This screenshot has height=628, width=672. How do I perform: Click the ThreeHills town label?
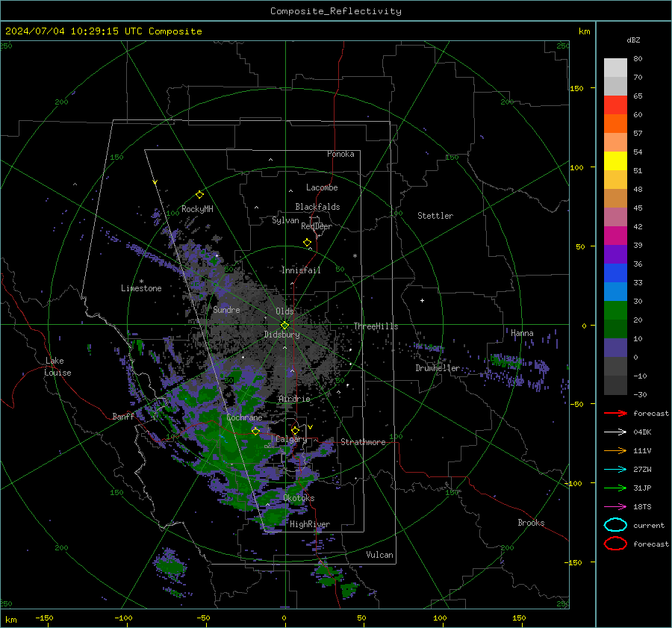[376, 326]
